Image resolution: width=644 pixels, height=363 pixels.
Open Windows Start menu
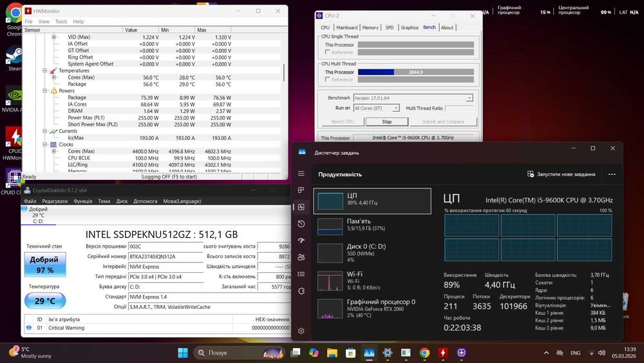point(183,353)
